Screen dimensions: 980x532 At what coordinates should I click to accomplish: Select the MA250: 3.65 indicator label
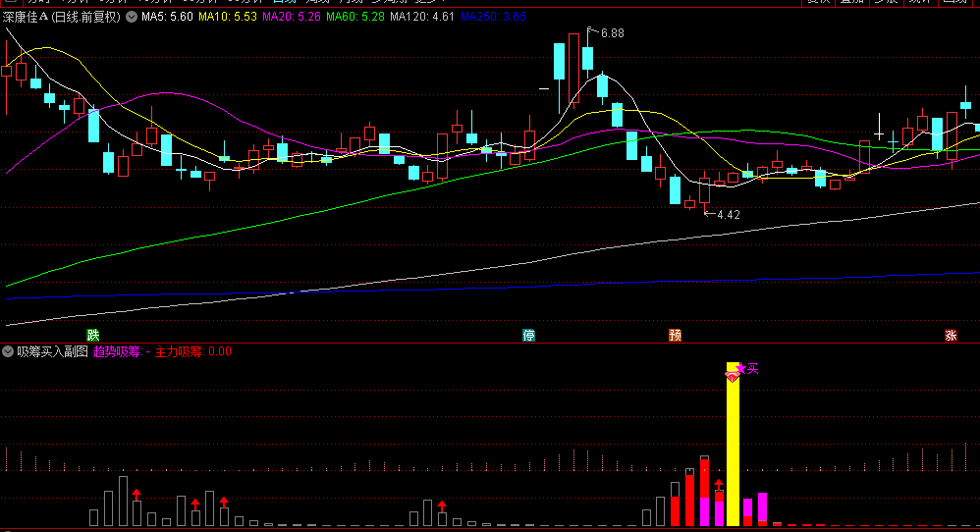click(x=493, y=17)
